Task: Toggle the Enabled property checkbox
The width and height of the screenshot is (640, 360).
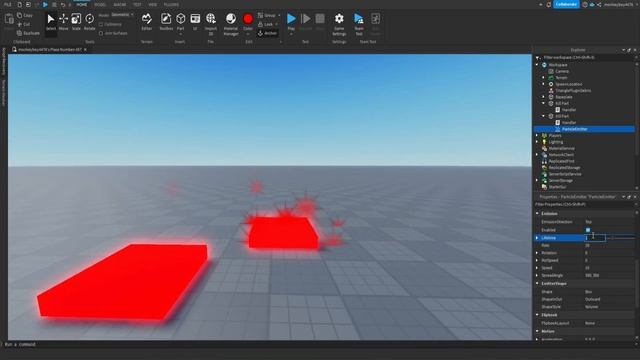Action: (588, 230)
